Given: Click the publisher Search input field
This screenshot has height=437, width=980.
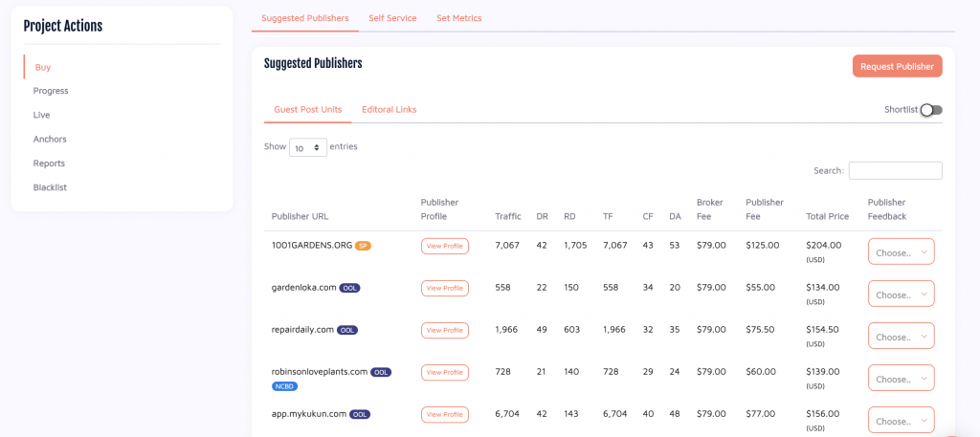Looking at the screenshot, I should coord(895,170).
